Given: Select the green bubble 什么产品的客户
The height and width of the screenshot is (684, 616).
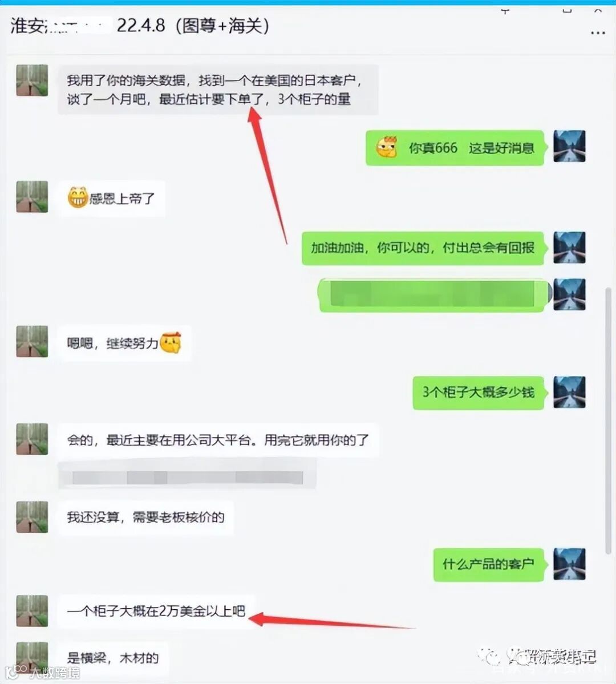Looking at the screenshot, I should pos(489,564).
